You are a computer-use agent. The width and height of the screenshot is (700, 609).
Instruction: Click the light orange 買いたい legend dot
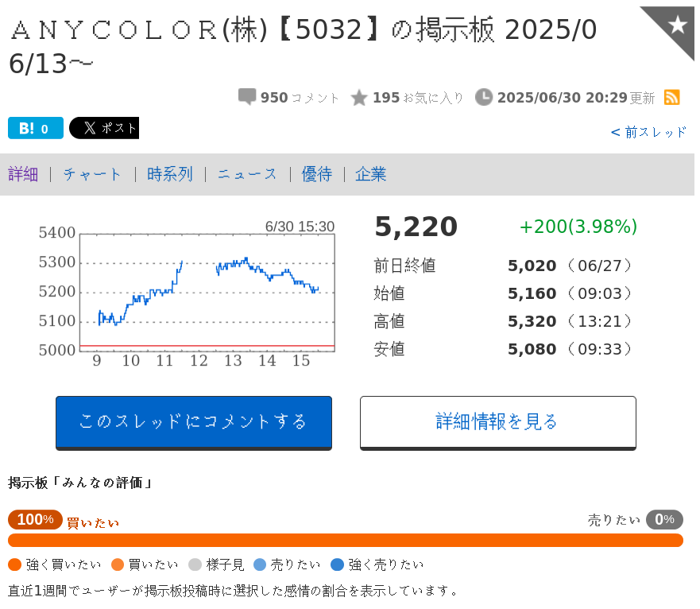click(x=118, y=564)
